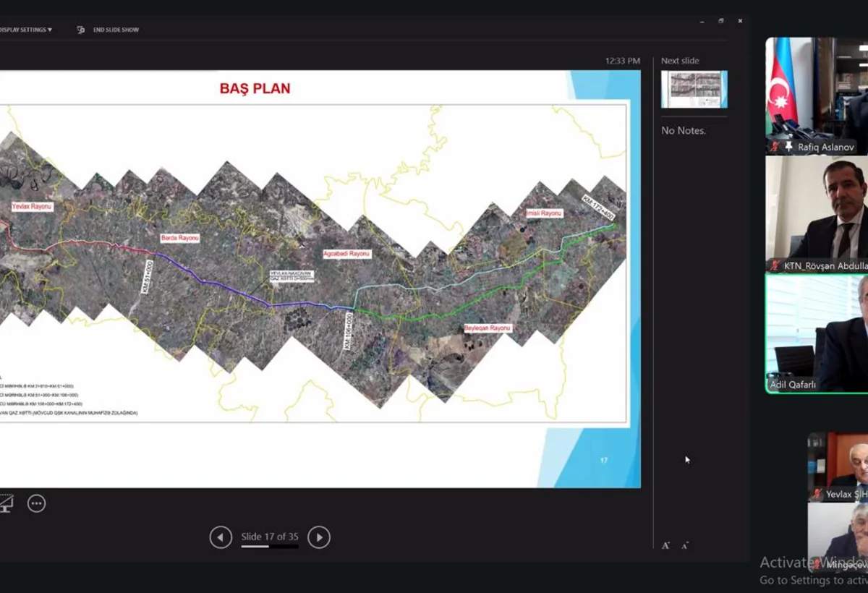The image size is (868, 593).
Task: Click the 'Slide 17 of 35' counter
Action: click(270, 537)
